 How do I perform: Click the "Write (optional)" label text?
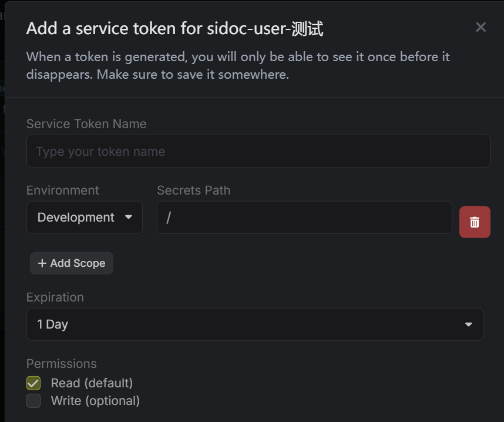(95, 401)
